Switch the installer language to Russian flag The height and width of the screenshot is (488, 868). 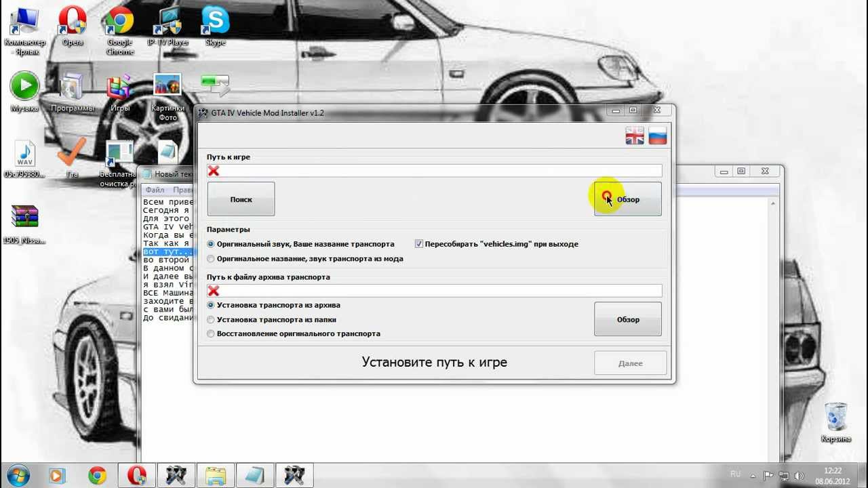[658, 137]
